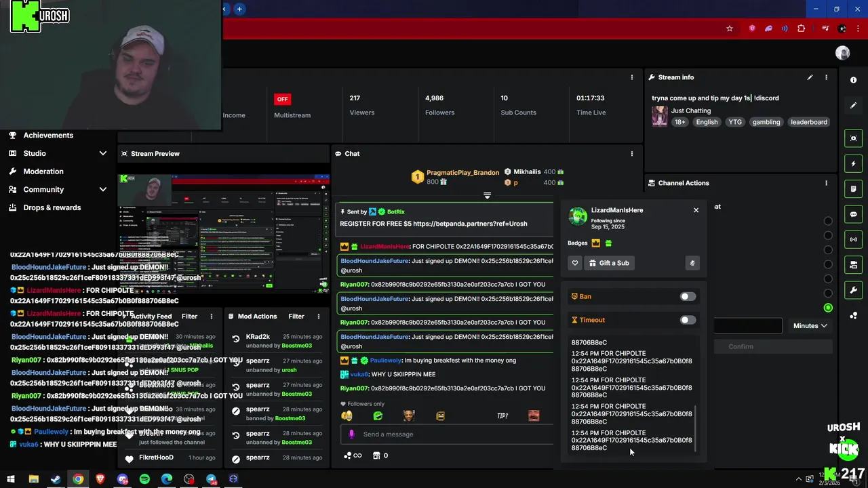Open the Mod Actions Filter

click(296, 317)
